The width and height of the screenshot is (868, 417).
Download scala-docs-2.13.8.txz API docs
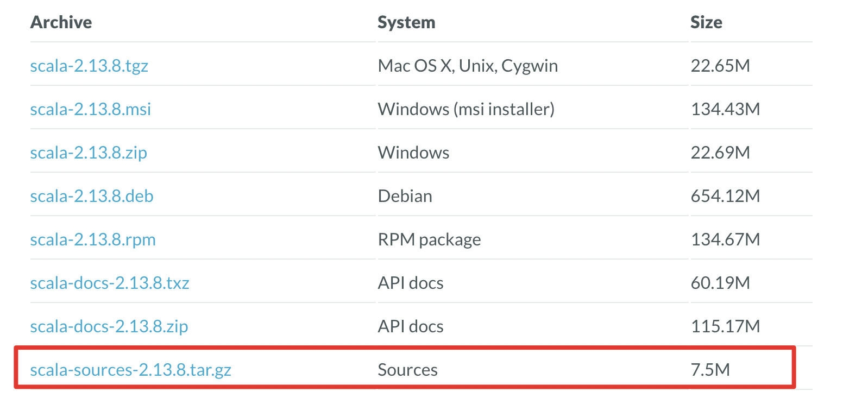coord(110,283)
